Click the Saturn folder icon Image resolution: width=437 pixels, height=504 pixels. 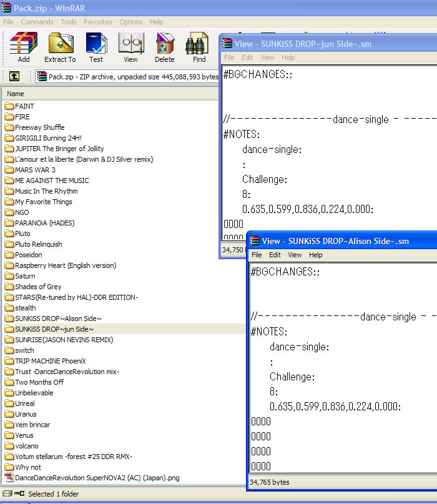pos(9,276)
